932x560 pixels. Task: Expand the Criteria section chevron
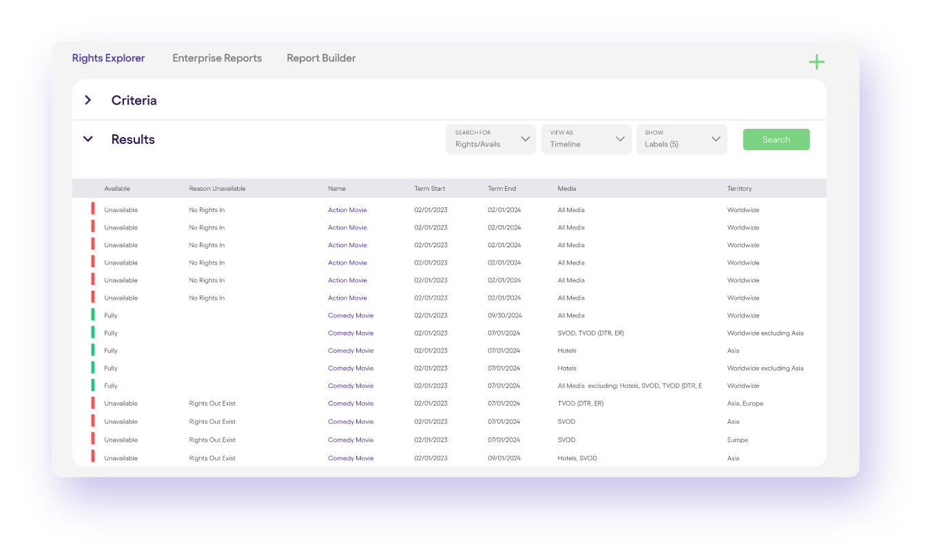tap(87, 100)
